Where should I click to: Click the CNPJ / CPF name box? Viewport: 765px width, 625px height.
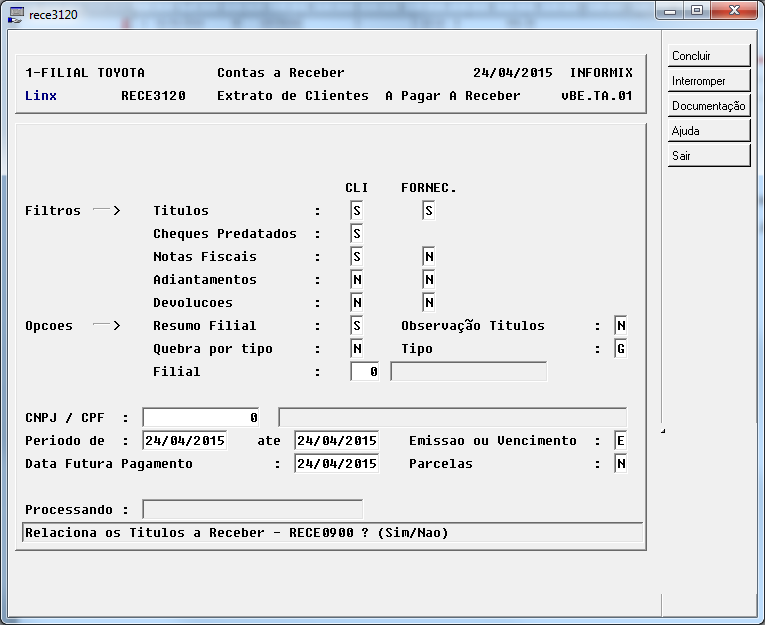click(453, 418)
